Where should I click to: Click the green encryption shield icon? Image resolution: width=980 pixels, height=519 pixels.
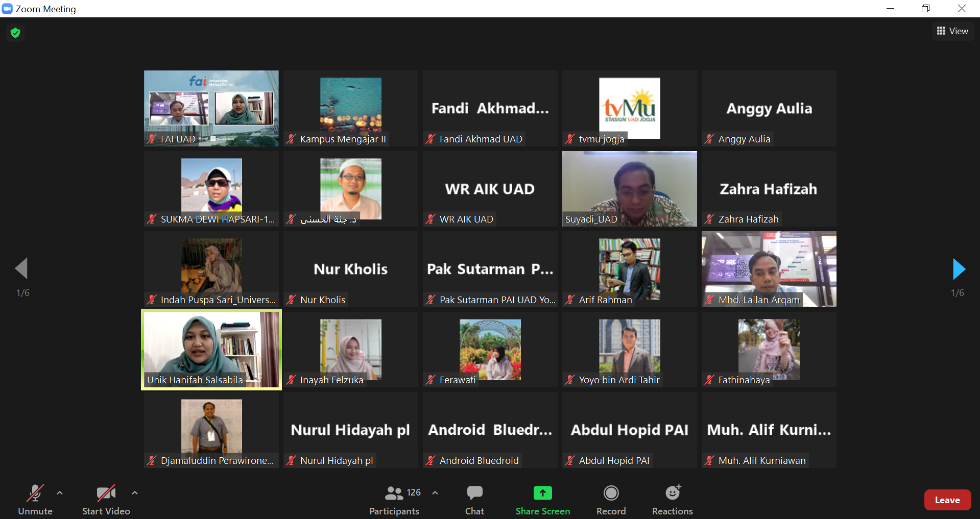coord(15,33)
